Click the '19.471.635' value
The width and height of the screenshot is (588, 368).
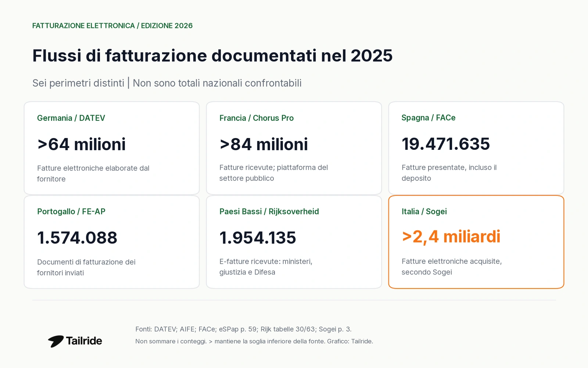coord(446,144)
